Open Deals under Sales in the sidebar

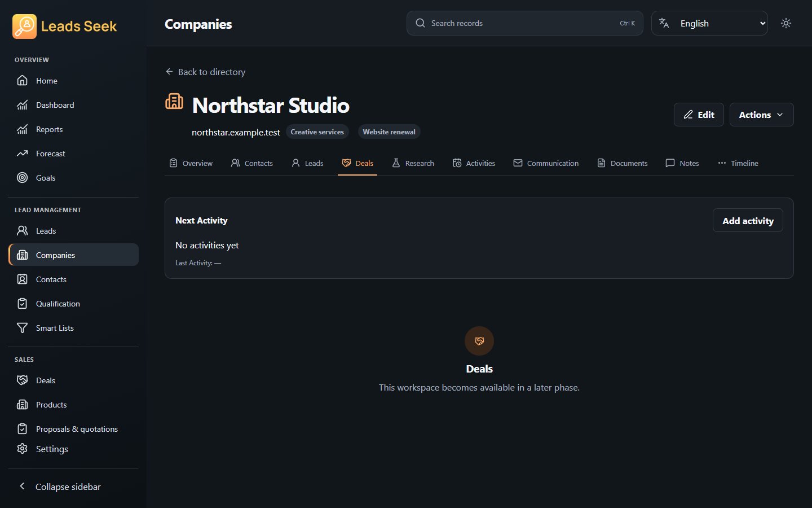(x=73, y=380)
